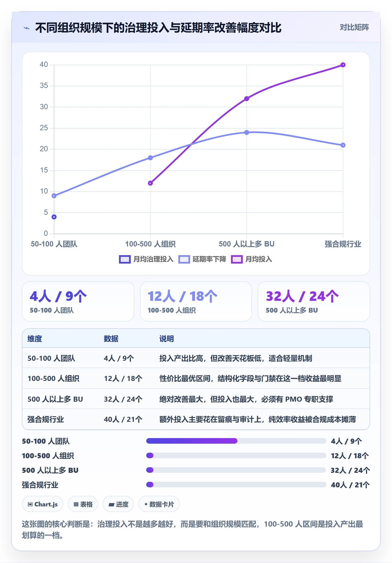Image resolution: width=392 pixels, height=563 pixels.
Task: Click x-axis label 500 人以上多 BU
Action: (x=247, y=244)
